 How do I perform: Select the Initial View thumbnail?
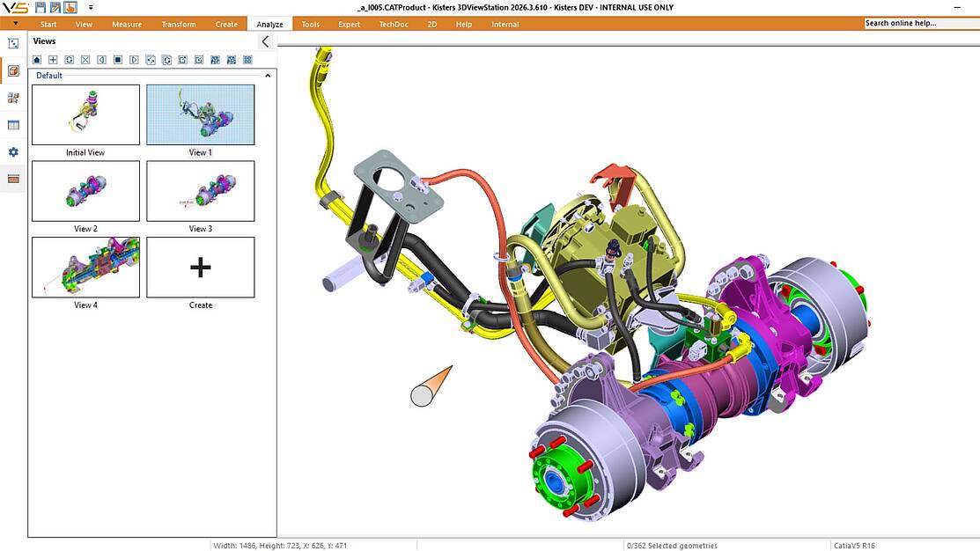click(85, 115)
